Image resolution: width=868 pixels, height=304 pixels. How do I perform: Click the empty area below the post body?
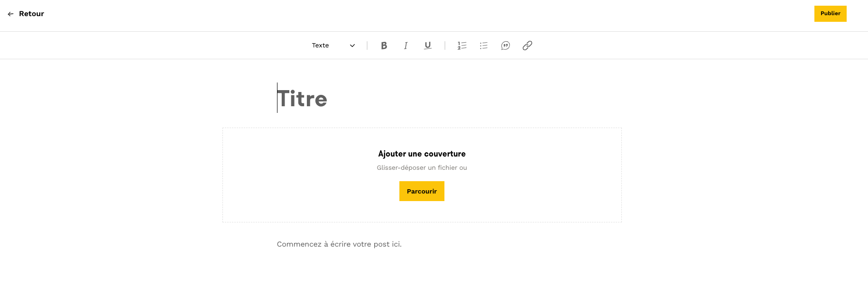click(422, 280)
